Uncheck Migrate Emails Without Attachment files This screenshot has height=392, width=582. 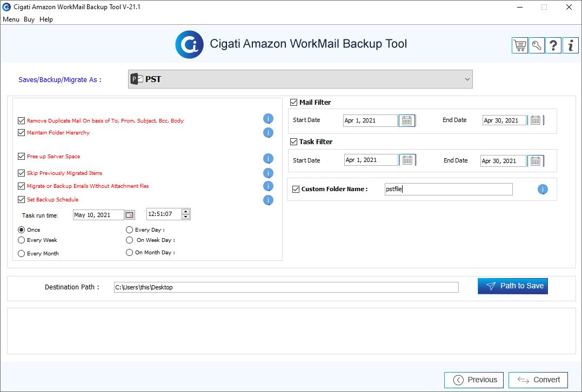point(21,186)
